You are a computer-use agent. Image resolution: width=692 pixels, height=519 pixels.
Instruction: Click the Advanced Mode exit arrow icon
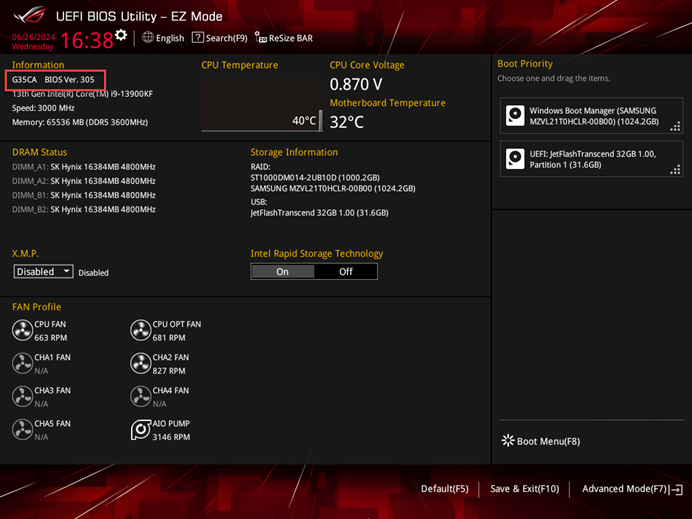[676, 489]
